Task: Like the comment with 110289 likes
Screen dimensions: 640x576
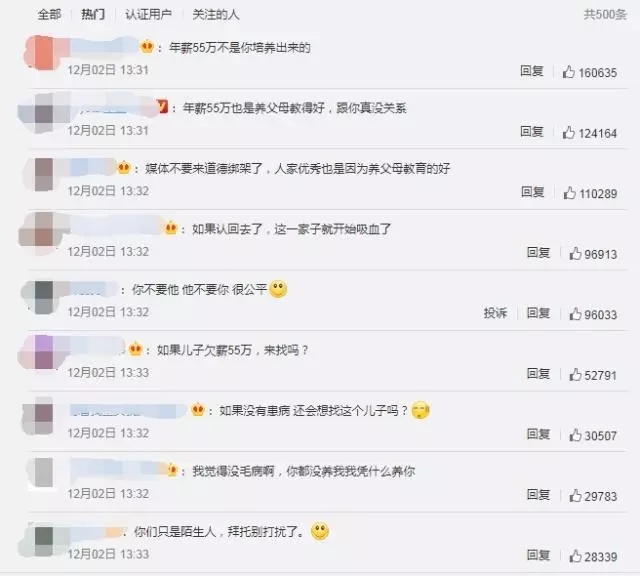Action: pyautogui.click(x=570, y=193)
